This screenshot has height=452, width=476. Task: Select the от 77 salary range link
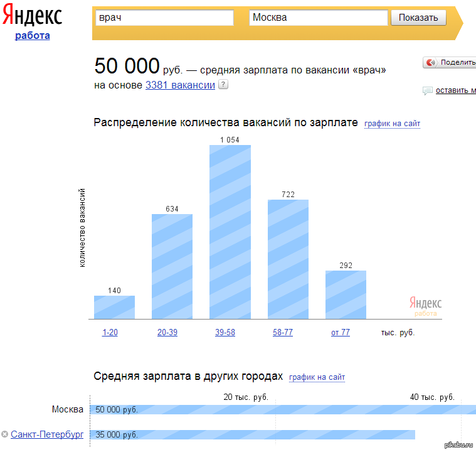pyautogui.click(x=341, y=332)
